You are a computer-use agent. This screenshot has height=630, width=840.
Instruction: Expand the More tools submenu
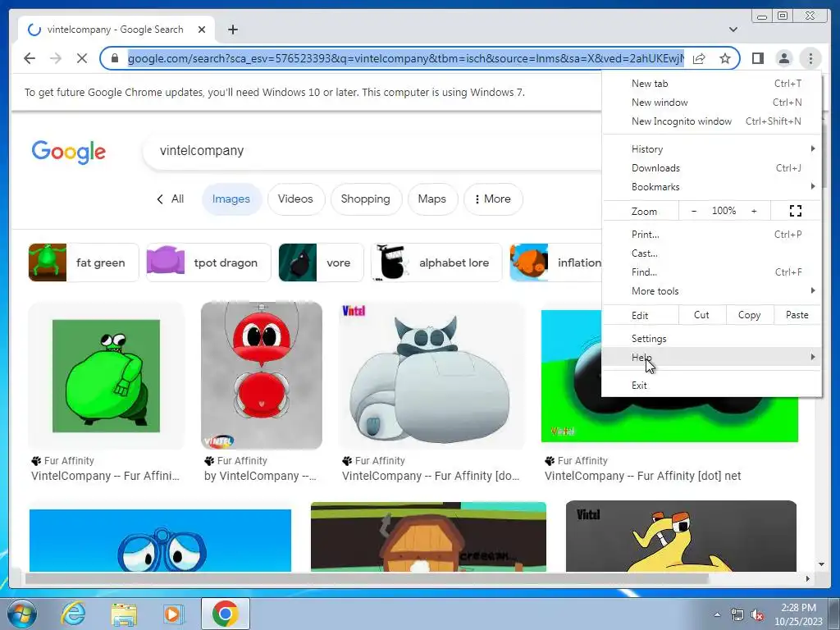click(x=712, y=291)
